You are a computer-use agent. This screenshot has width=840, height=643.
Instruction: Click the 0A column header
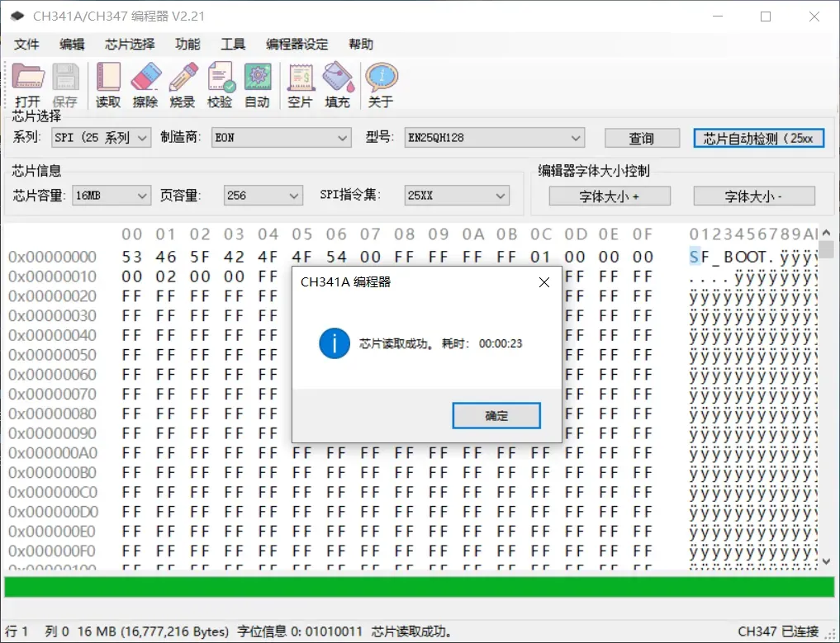coord(473,234)
